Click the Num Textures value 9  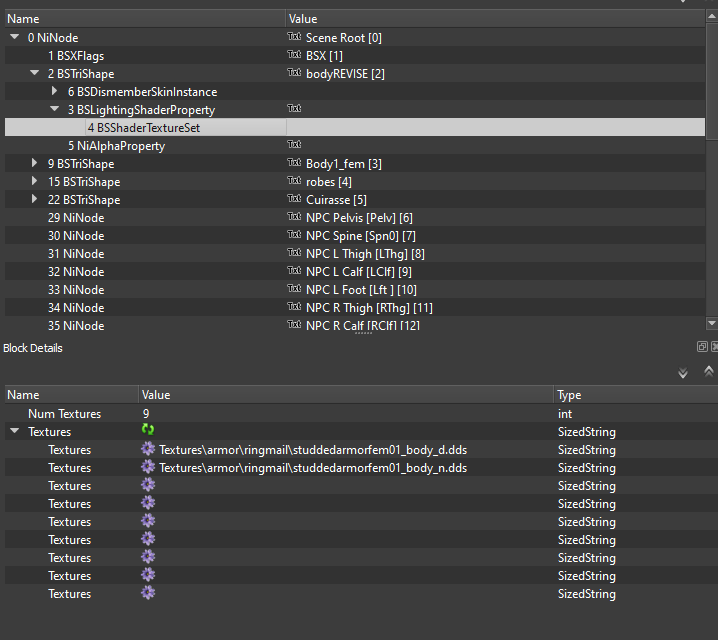coord(146,414)
